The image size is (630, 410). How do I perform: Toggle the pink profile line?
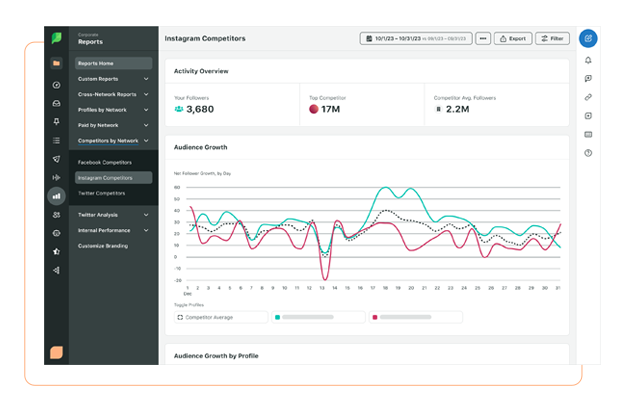(x=415, y=317)
